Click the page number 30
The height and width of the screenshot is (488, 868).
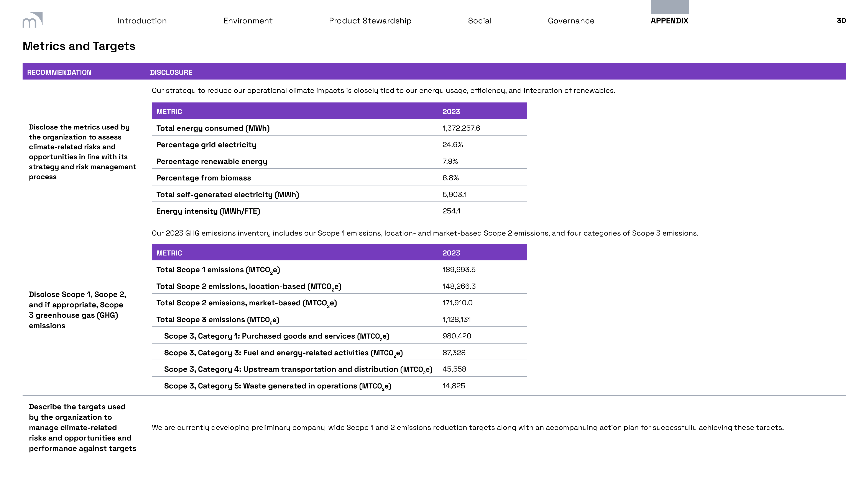[841, 21]
